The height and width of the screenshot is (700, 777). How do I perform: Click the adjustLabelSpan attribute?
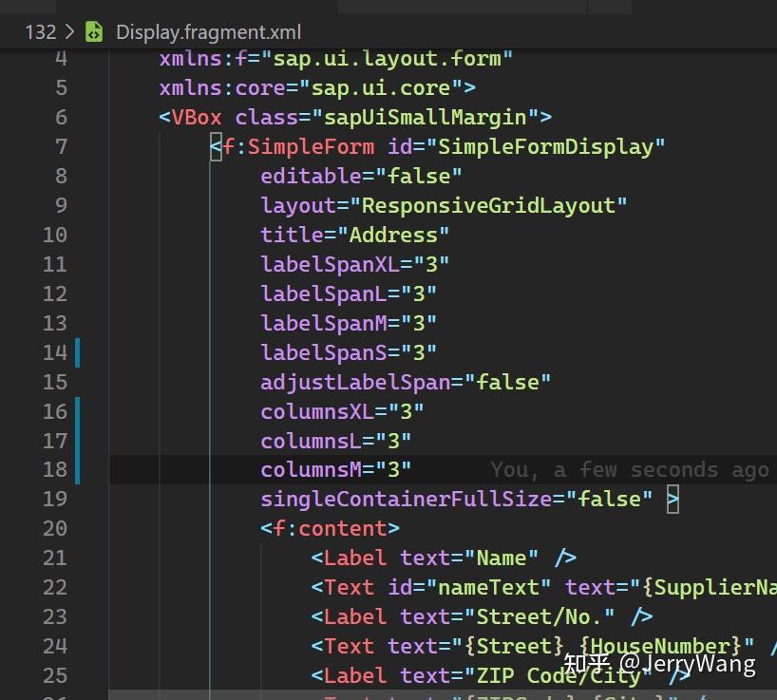pyautogui.click(x=355, y=382)
